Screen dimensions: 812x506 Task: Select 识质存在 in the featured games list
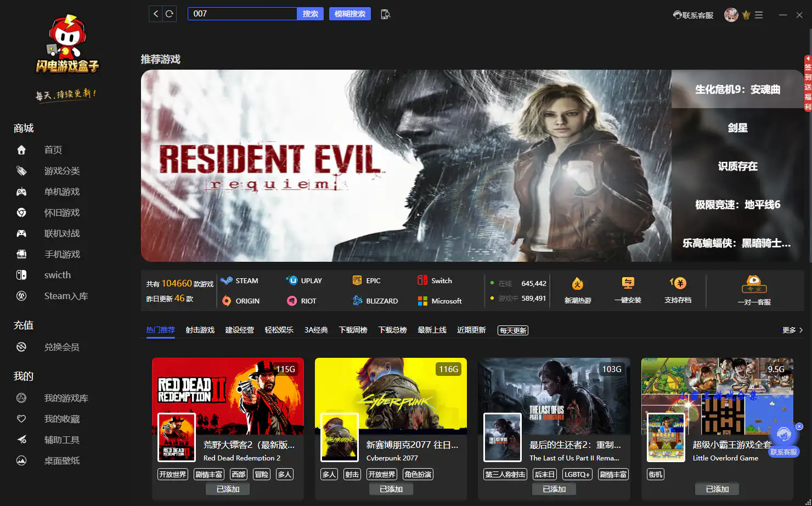[738, 166]
